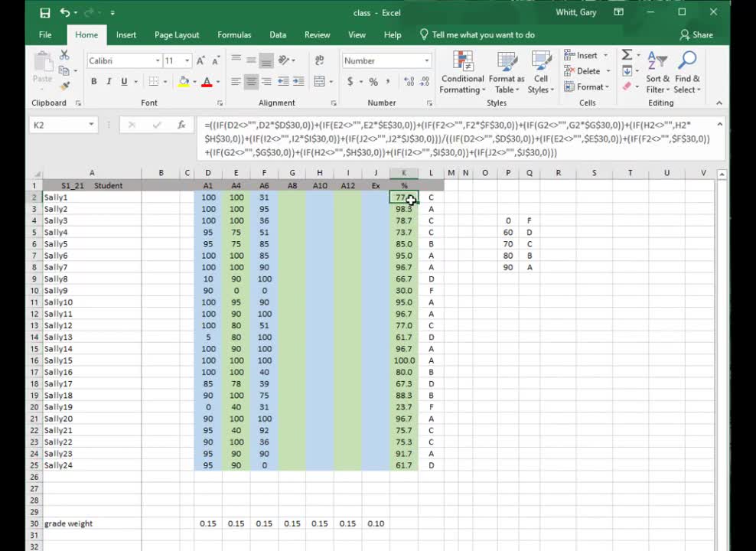This screenshot has width=756, height=551.
Task: Open the Ribbon Display Options icon
Action: coord(618,12)
